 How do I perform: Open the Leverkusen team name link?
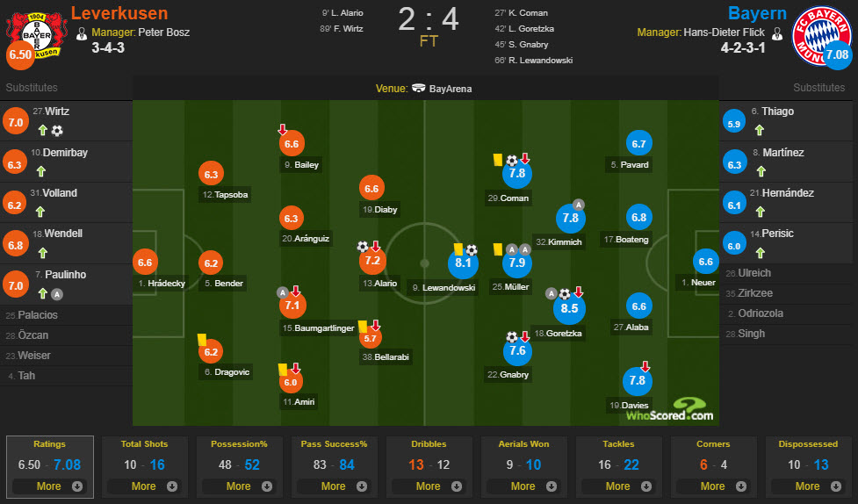pos(119,13)
